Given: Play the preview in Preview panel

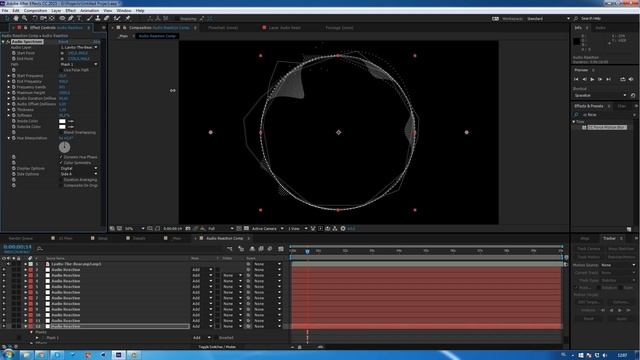Looking at the screenshot, I should [x=592, y=79].
